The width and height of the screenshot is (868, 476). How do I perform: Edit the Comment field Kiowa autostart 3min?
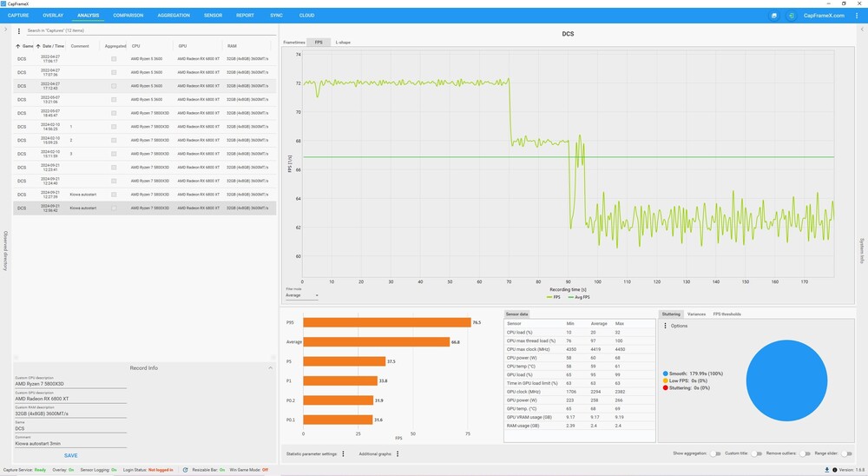[70, 443]
